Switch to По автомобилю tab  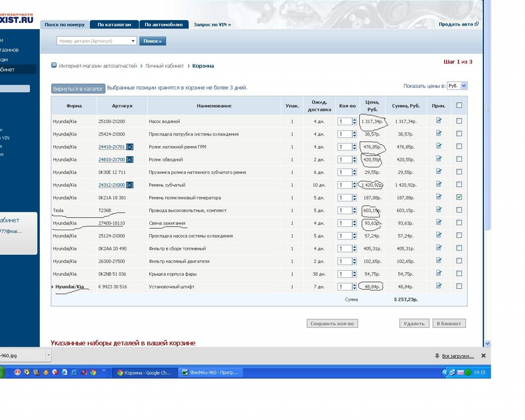[x=164, y=25]
